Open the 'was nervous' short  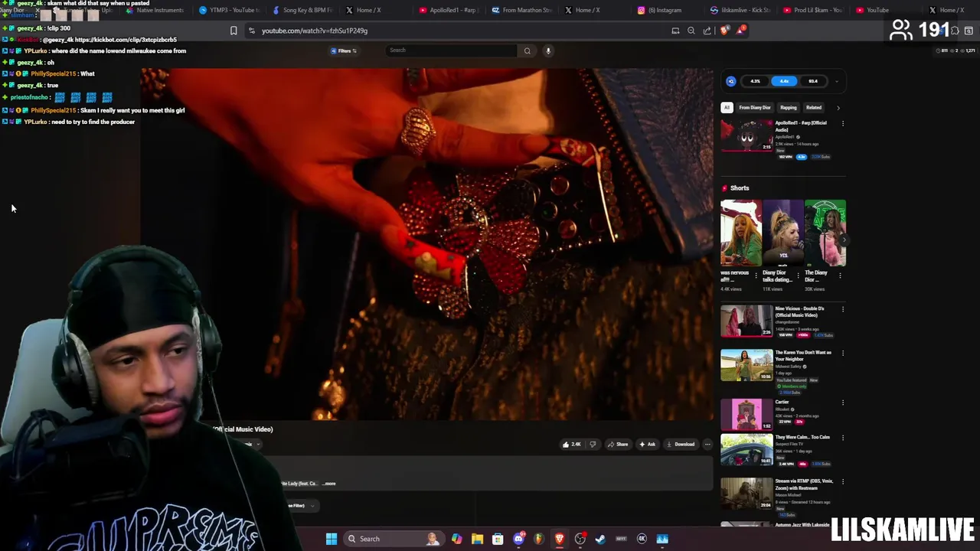pos(740,233)
